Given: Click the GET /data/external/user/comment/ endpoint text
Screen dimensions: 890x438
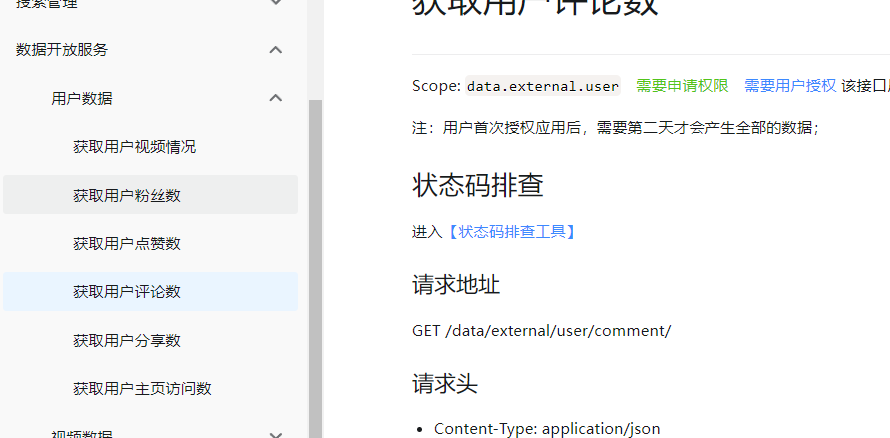Looking at the screenshot, I should pyautogui.click(x=541, y=330).
